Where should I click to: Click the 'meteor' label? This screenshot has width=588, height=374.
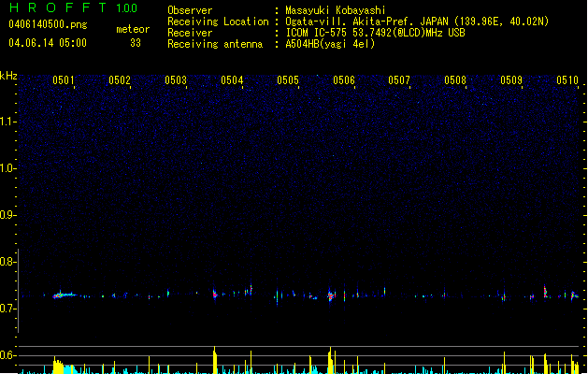133,29
